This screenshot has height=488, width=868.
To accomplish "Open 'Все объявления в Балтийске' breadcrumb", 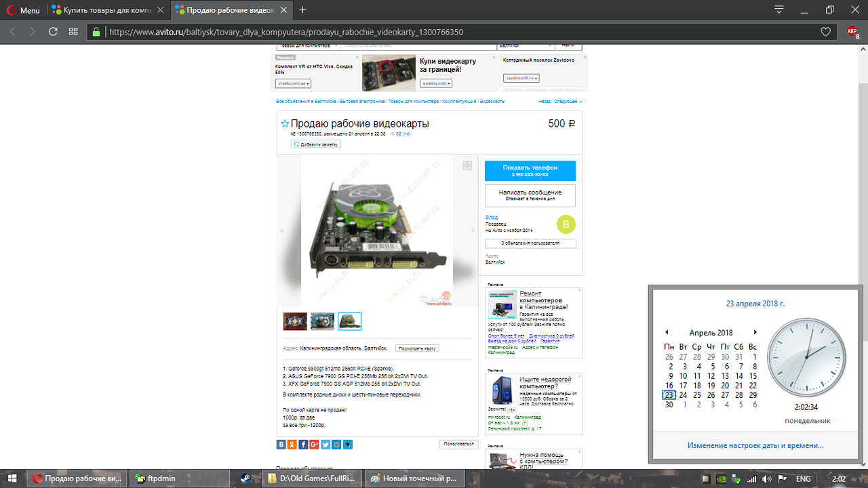I will (306, 101).
